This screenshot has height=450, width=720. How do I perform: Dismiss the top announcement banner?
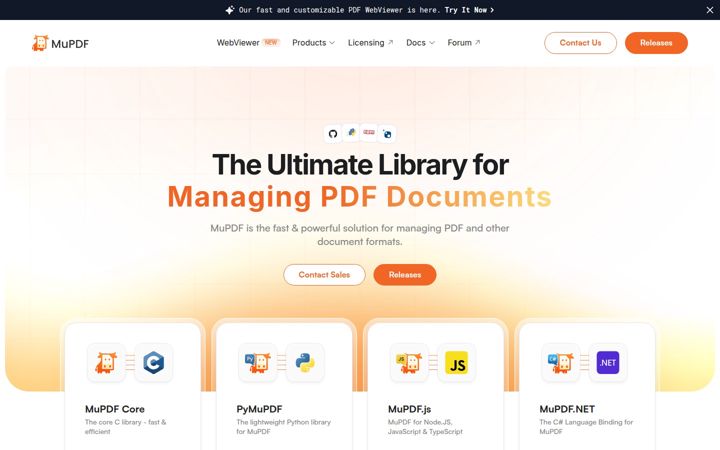[709, 10]
